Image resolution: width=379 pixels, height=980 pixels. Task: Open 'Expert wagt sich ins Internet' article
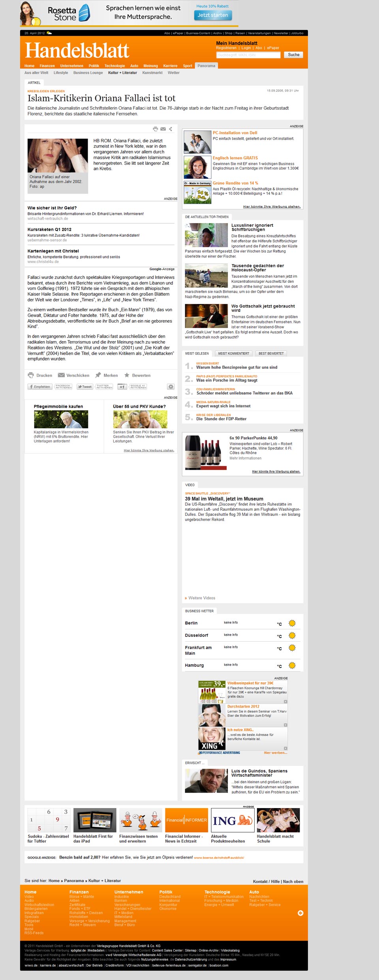pos(223,406)
